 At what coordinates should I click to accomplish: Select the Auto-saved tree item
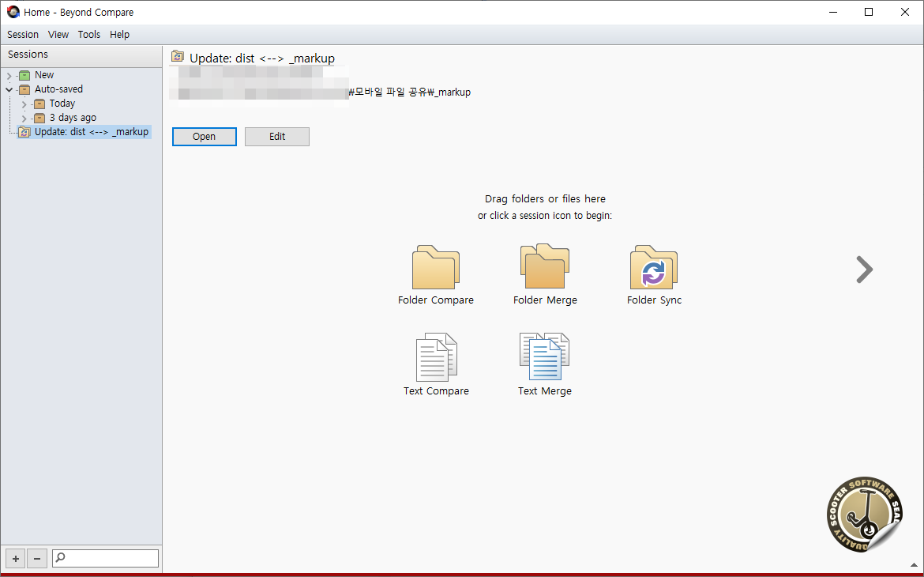point(59,89)
